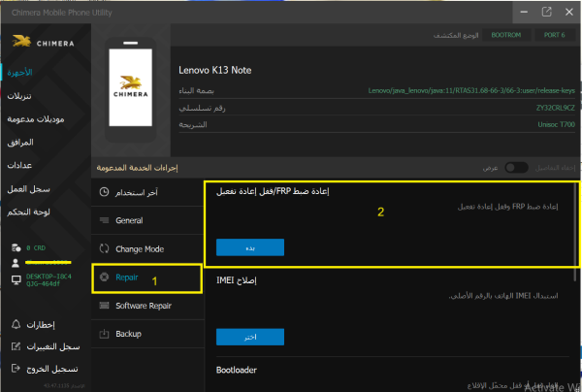
Task: Select the Change Mode tab
Action: point(147,249)
